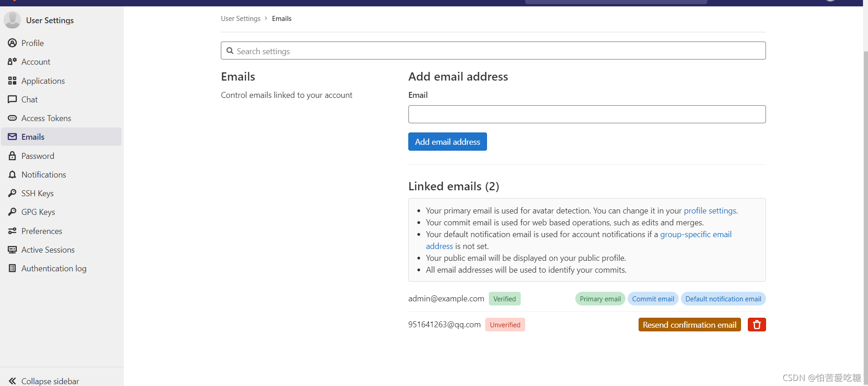The height and width of the screenshot is (386, 868).
Task: Focus the Search settings field
Action: 493,51
